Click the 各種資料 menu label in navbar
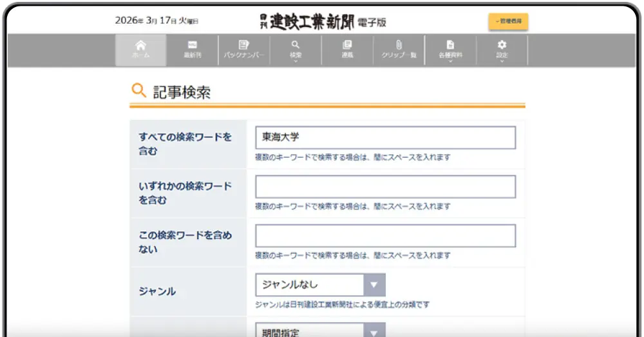Screen dimensions: 644x337 tap(450, 55)
